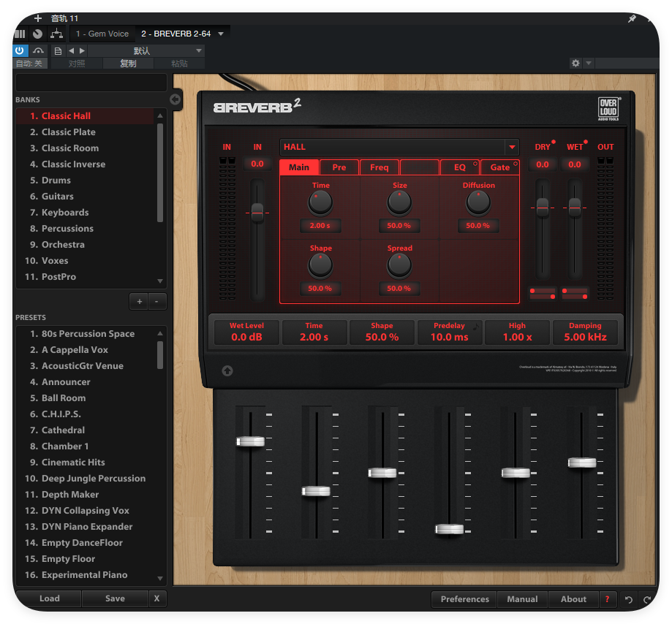Image resolution: width=672 pixels, height=624 pixels.
Task: Toggle 自动: 关 automation mode
Action: tap(29, 64)
